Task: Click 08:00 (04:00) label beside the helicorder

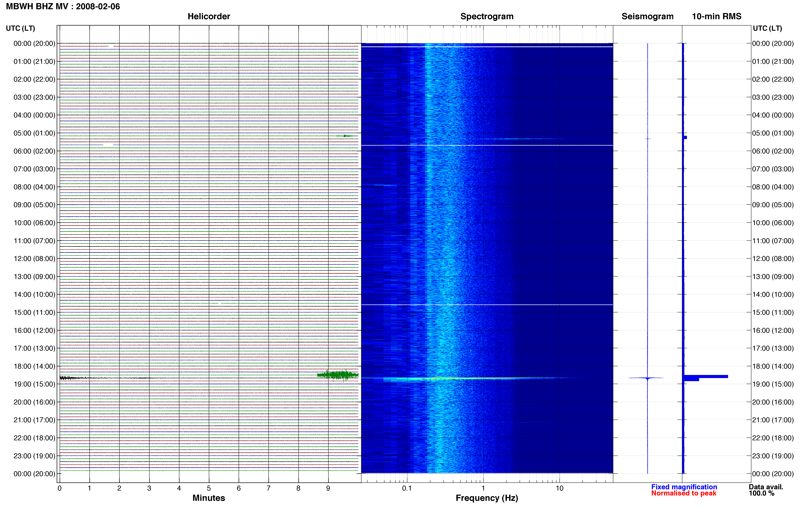Action: pos(34,187)
